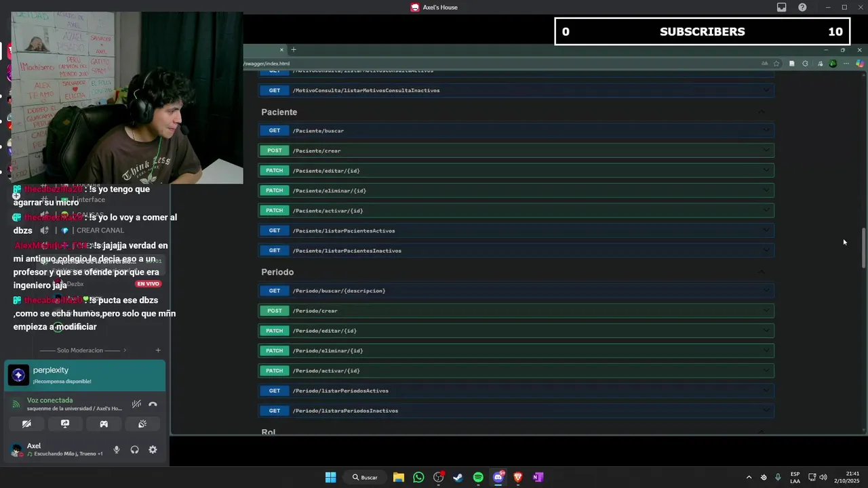This screenshot has width=868, height=488.
Task: Click the Voz conectada status label
Action: point(50,400)
